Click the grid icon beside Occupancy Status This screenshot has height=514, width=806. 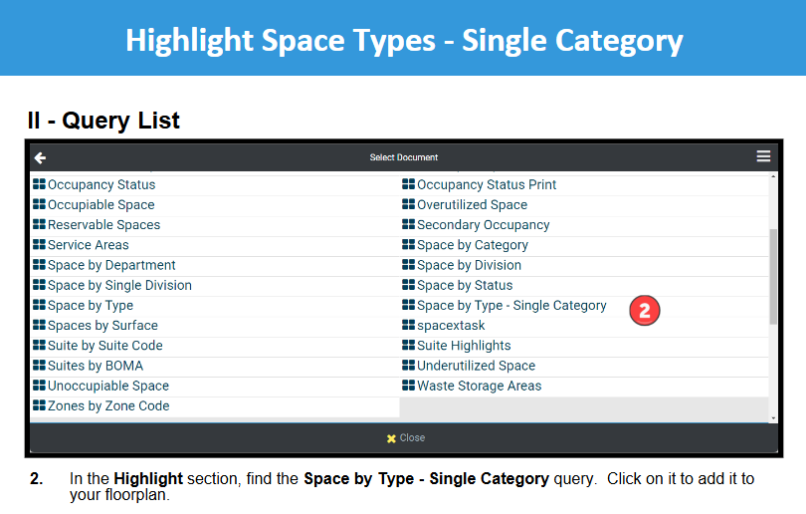(x=39, y=184)
